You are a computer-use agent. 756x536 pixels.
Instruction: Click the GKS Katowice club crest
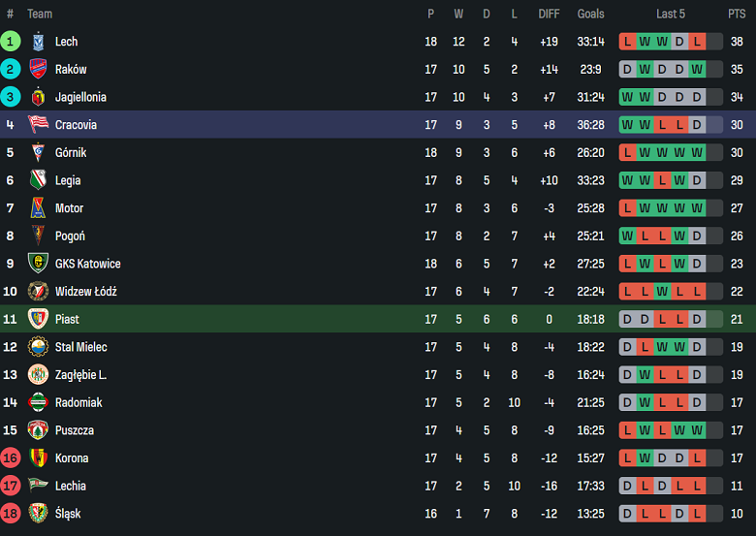point(38,264)
